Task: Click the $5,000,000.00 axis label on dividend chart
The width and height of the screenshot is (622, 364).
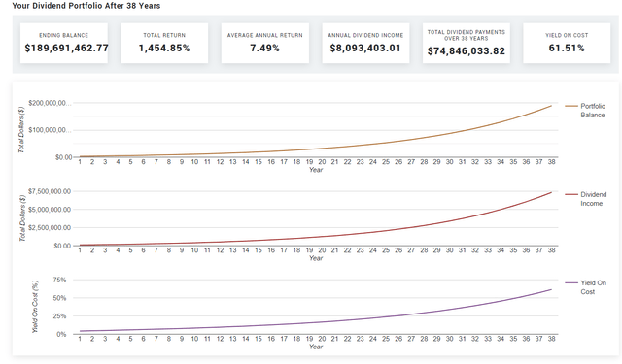Action: pos(50,209)
